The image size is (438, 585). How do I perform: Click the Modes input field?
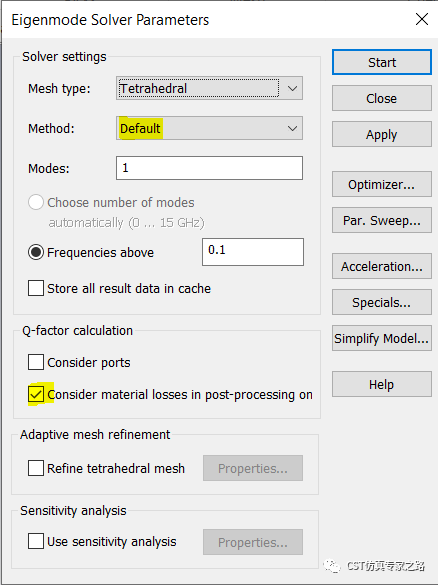click(x=209, y=168)
